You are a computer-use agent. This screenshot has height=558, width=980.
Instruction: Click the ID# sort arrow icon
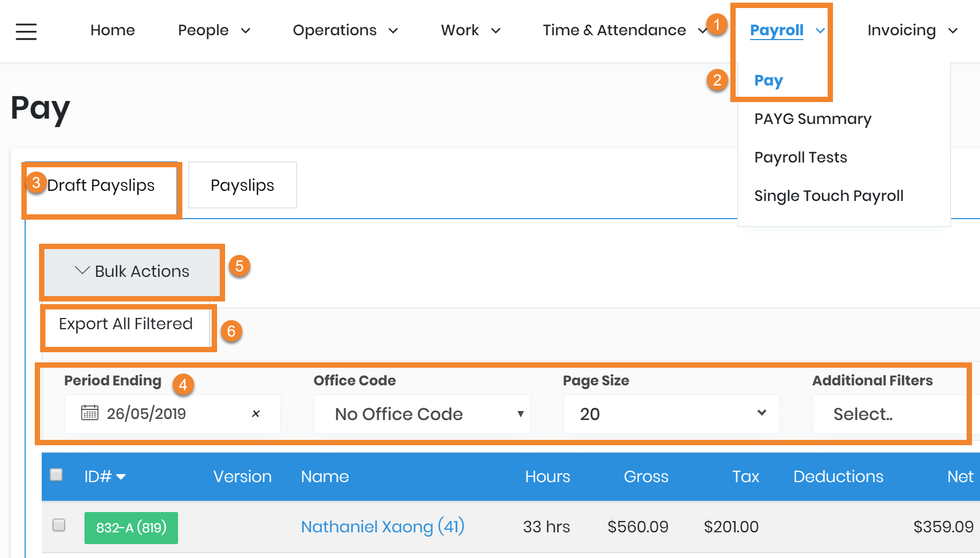point(121,477)
